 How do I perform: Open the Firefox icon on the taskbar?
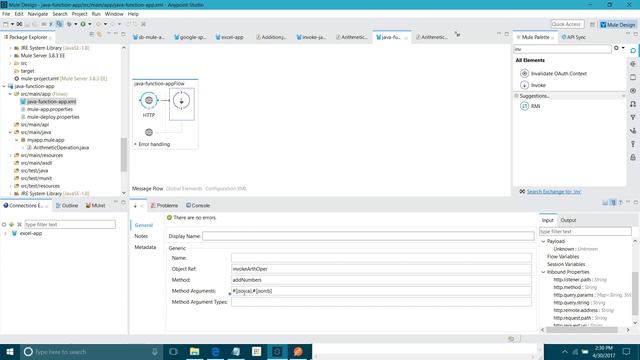tap(298, 351)
